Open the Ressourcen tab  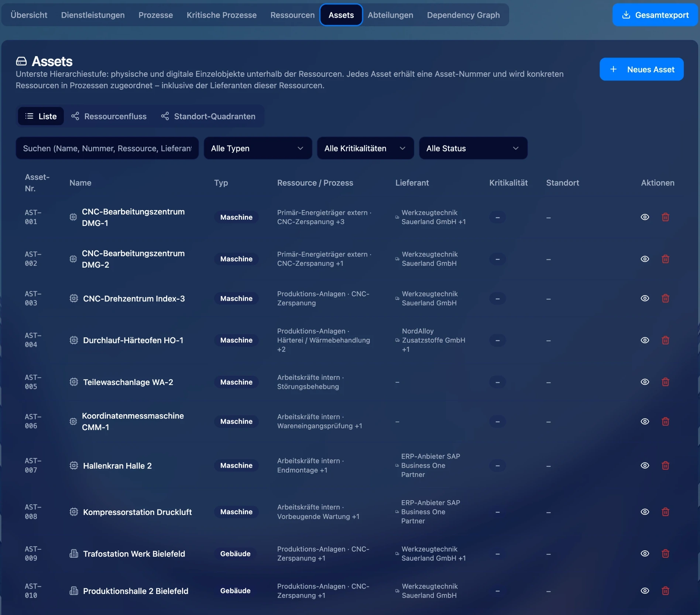[292, 15]
